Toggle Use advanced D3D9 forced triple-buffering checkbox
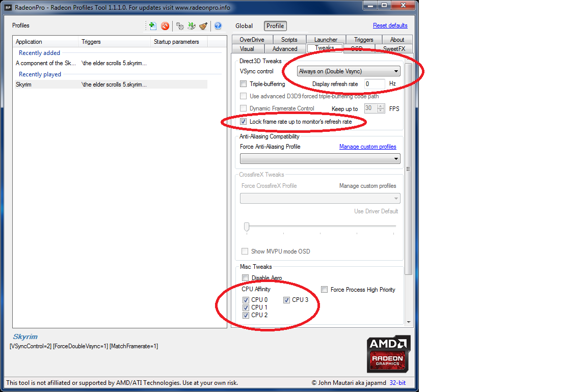This screenshot has width=587, height=392. pyautogui.click(x=244, y=96)
